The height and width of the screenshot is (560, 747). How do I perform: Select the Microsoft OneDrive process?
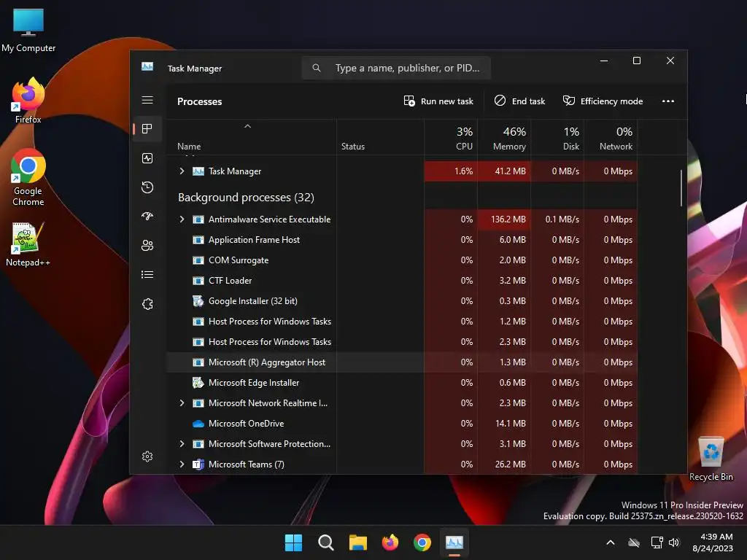[x=402, y=424]
